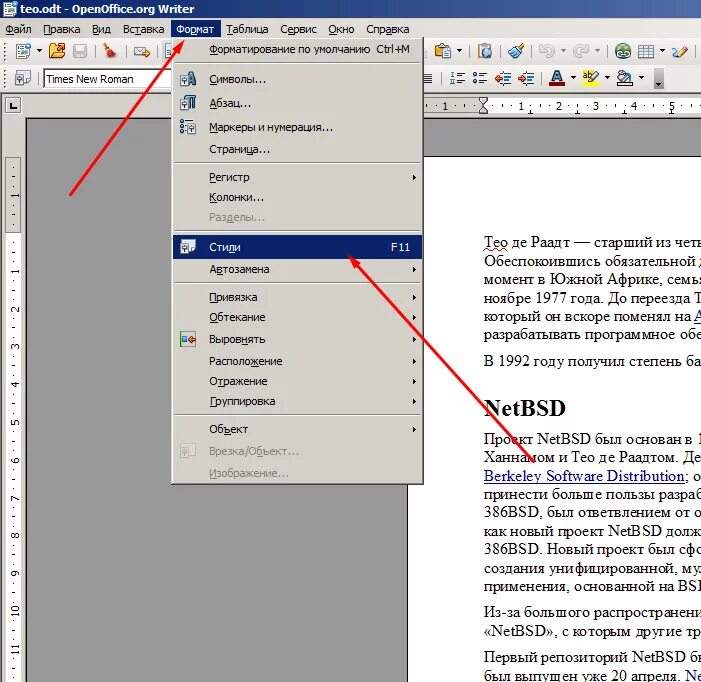Open the Insert Table dropdown arrow
This screenshot has width=701, height=682.
coord(662,51)
